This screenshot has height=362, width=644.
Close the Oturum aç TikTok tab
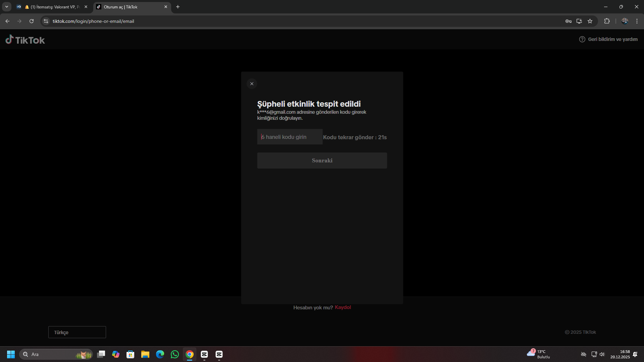166,7
